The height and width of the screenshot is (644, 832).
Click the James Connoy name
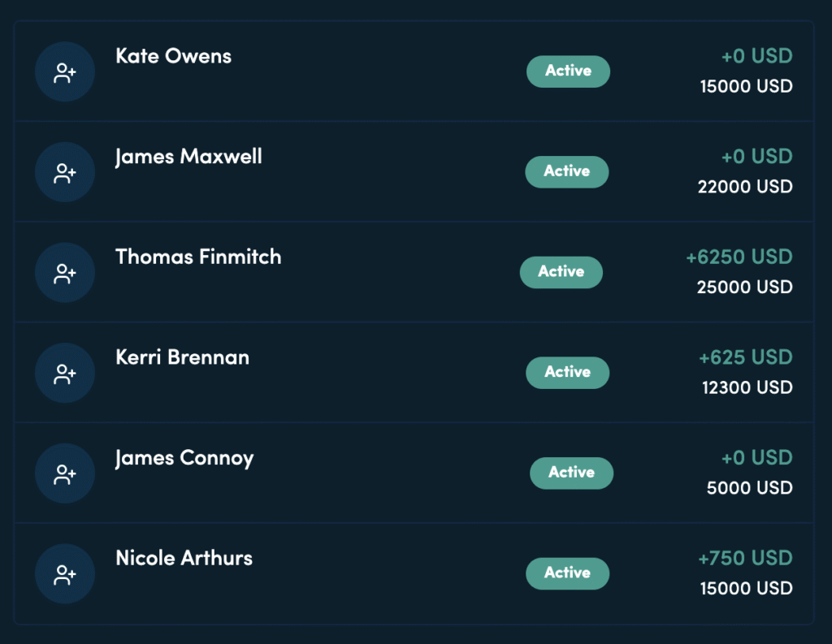(184, 458)
